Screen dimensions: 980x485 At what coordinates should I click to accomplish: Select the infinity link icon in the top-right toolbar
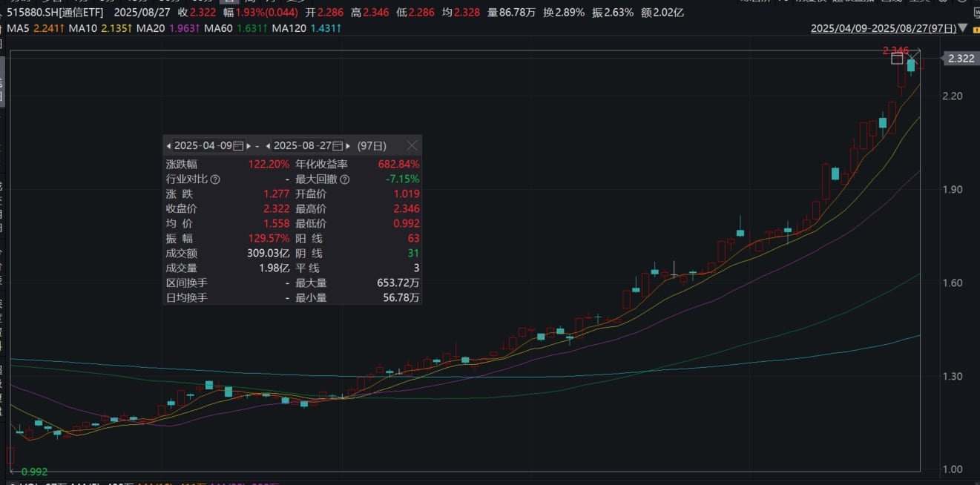click(943, 3)
